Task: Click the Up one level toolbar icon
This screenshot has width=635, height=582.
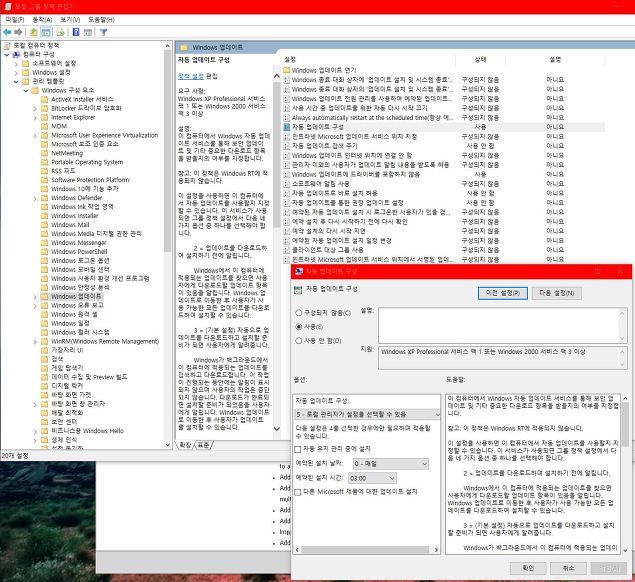Action: pyautogui.click(x=34, y=32)
